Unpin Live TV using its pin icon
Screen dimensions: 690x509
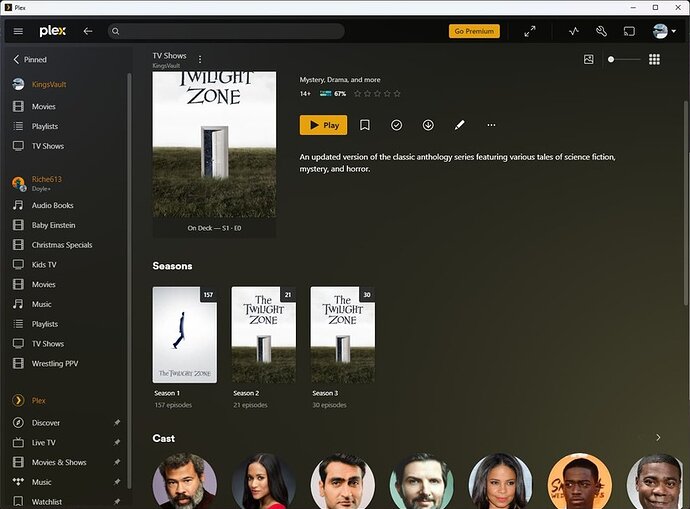tap(117, 443)
